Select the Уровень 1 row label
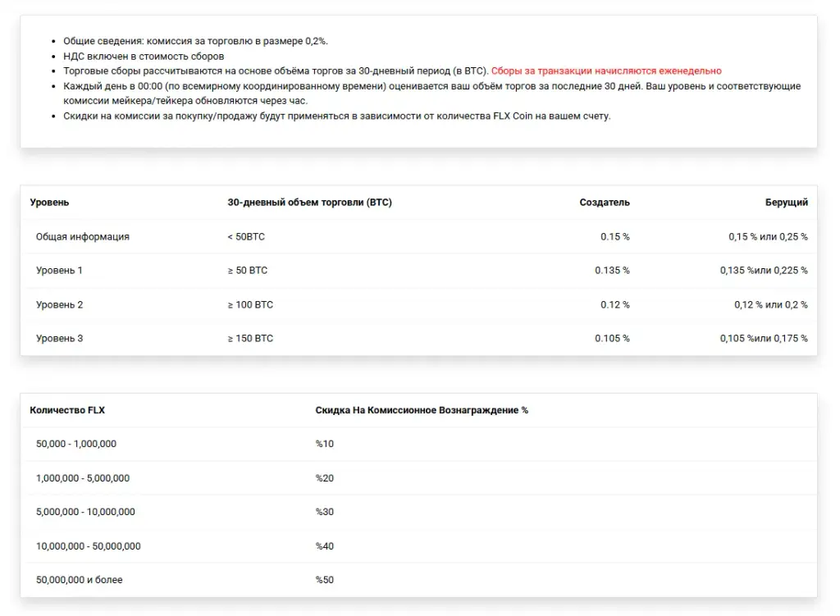Image resolution: width=840 pixels, height=616 pixels. [x=59, y=270]
